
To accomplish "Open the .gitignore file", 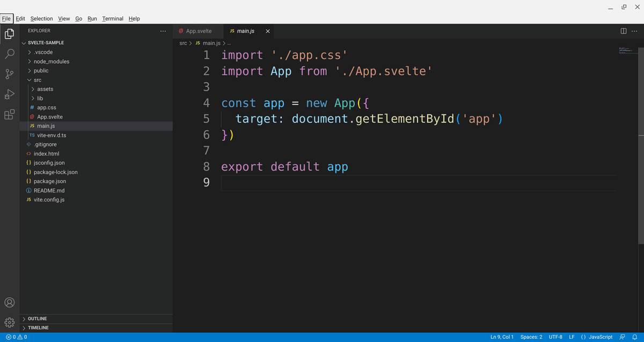I will coord(96,144).
